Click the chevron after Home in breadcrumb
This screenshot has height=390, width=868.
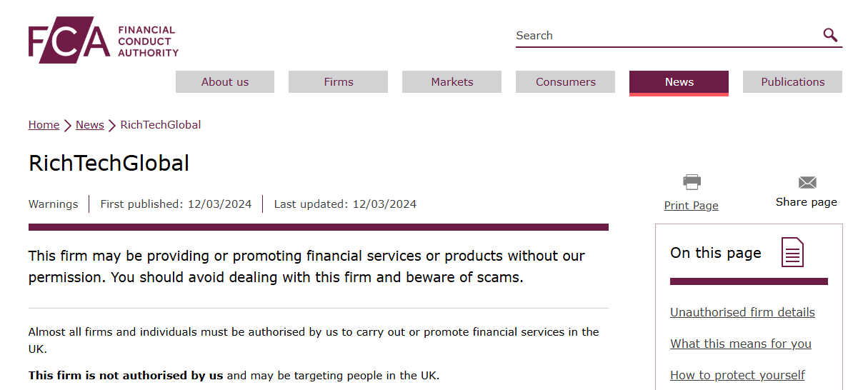[68, 126]
